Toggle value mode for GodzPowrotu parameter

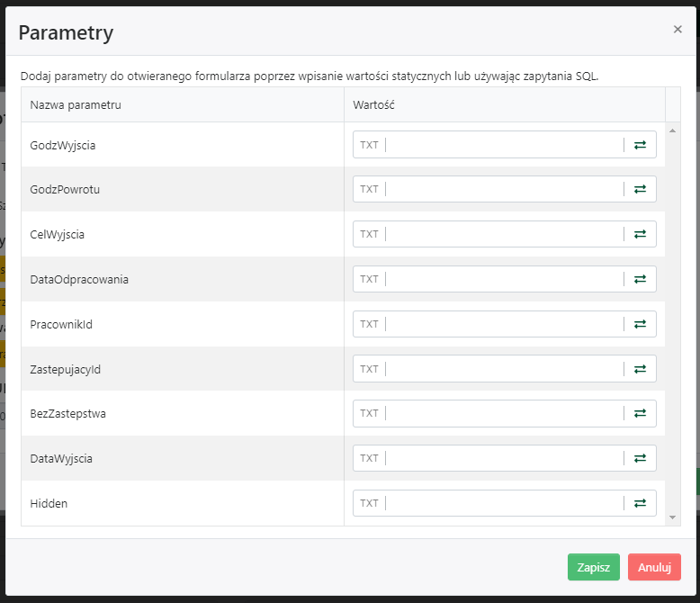pos(640,189)
